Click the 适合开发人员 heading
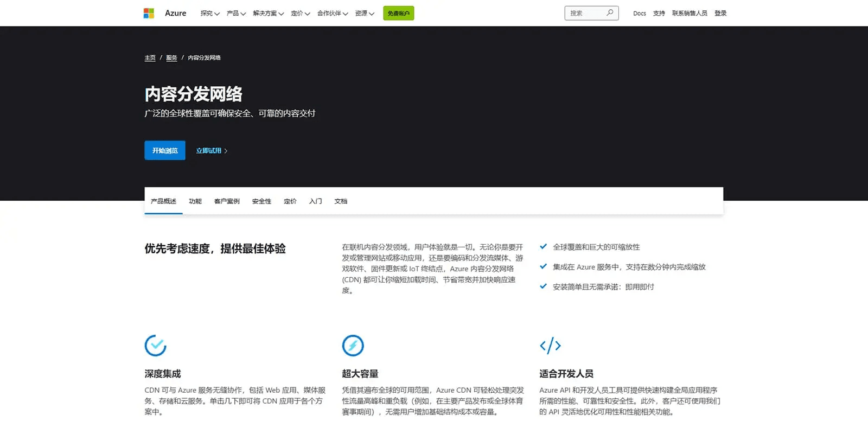The image size is (868, 434). (x=566, y=374)
